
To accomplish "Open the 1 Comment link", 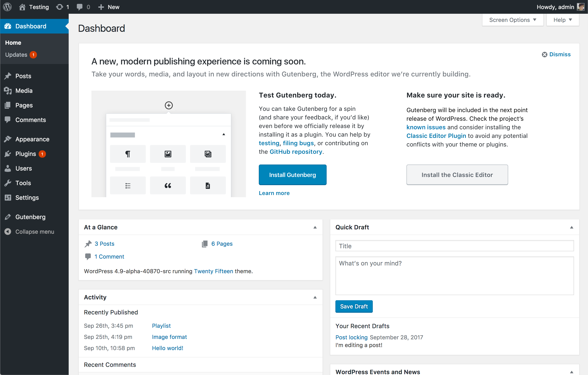I will click(109, 257).
